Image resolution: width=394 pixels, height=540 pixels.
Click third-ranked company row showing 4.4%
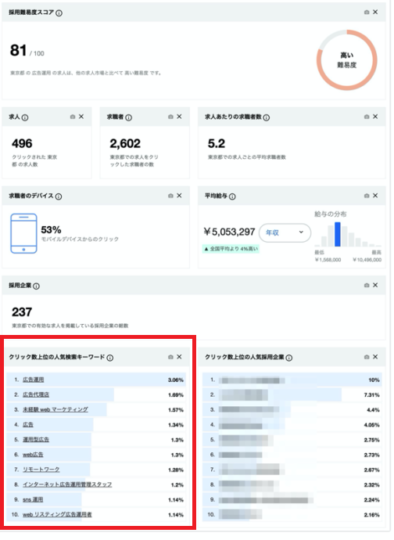pyautogui.click(x=292, y=410)
